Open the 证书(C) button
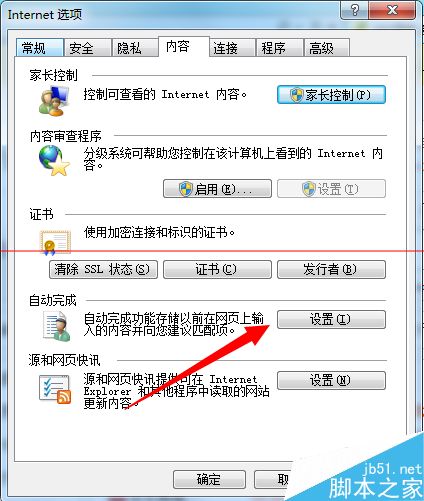The image size is (424, 501). [217, 269]
